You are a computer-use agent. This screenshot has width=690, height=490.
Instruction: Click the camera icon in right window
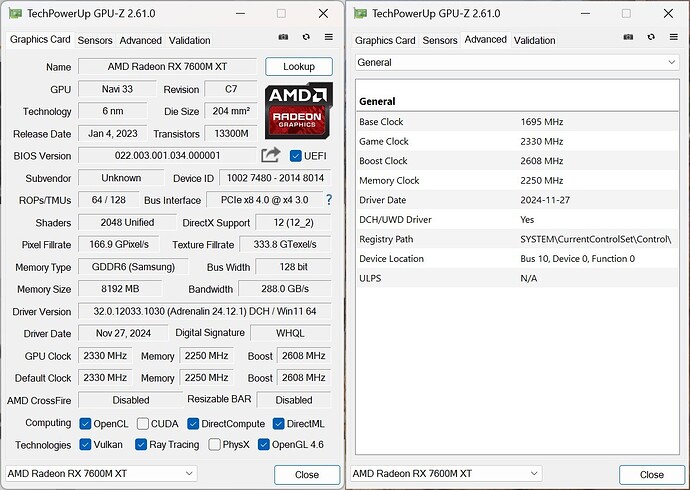(630, 39)
